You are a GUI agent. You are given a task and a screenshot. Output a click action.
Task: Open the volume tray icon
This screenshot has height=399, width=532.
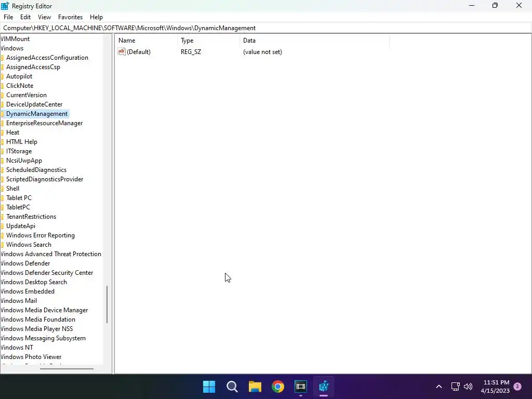tap(468, 387)
